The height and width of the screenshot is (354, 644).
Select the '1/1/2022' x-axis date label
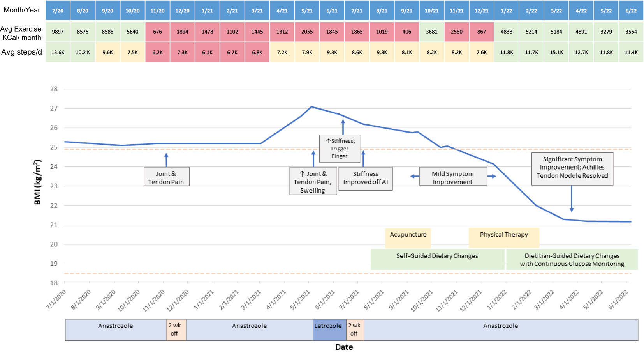pyautogui.click(x=497, y=300)
